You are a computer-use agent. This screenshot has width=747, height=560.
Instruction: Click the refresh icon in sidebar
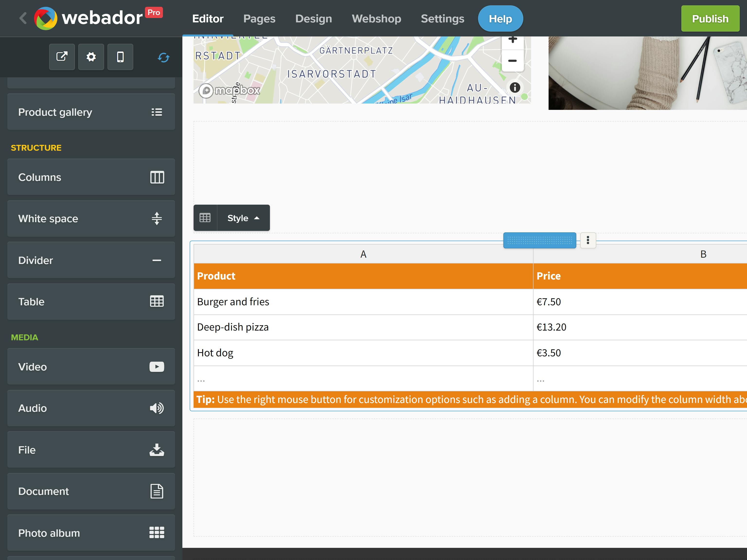point(163,58)
